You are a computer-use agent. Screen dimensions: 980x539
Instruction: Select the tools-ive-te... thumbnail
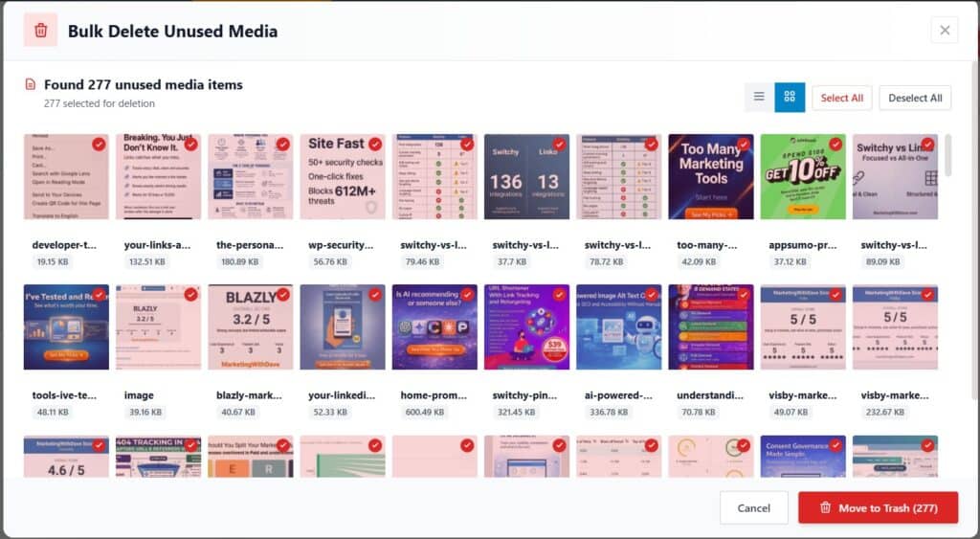click(x=66, y=327)
